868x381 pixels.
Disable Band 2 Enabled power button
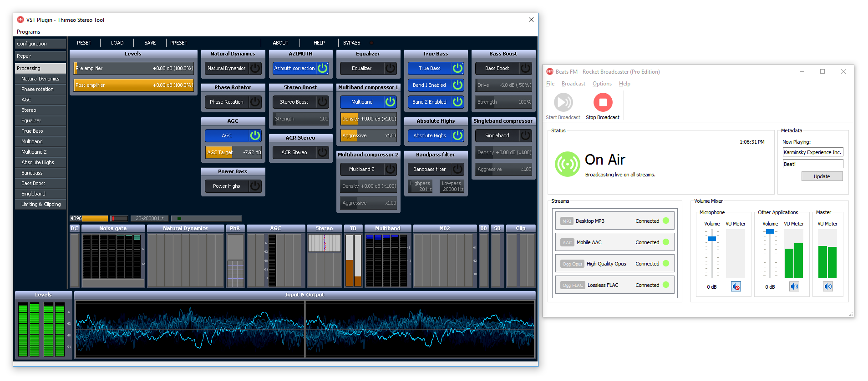[457, 102]
